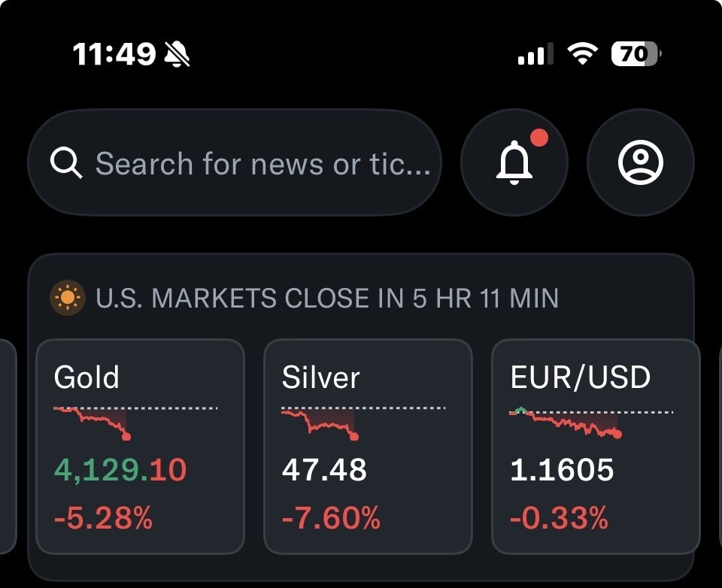Image resolution: width=722 pixels, height=588 pixels.
Task: Tap the EUR/USD rate 1.1605
Action: click(x=562, y=470)
